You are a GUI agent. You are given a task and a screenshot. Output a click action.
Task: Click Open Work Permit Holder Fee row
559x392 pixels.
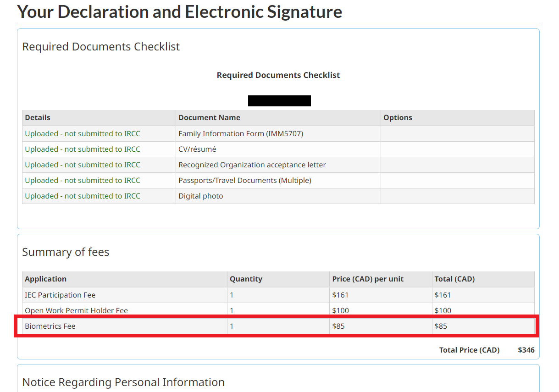pyautogui.click(x=76, y=310)
